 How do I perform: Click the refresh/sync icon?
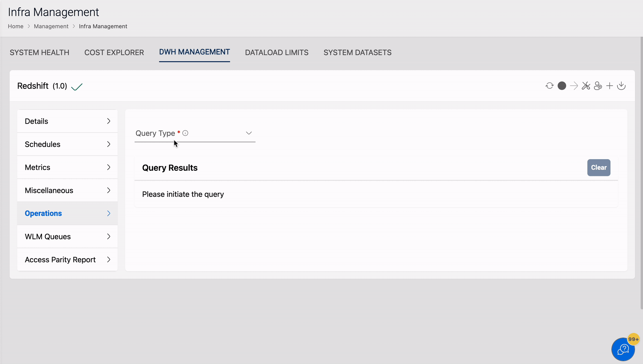(549, 86)
